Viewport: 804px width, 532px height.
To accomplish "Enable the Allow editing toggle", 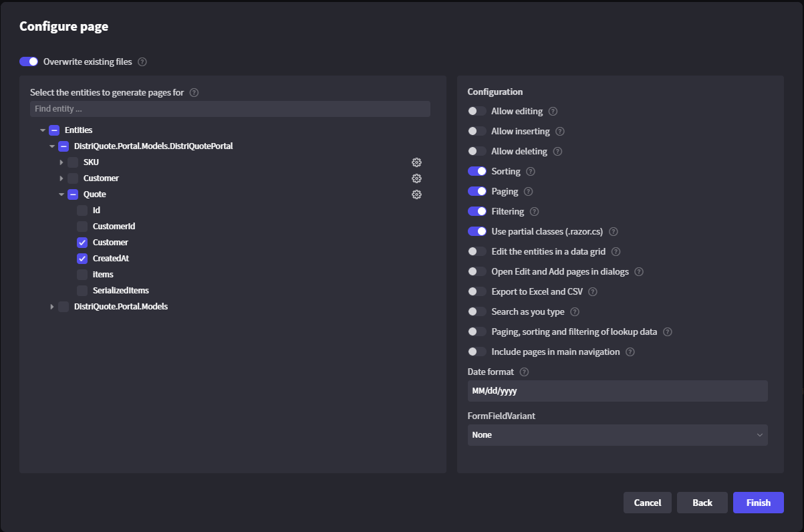I will click(x=477, y=111).
